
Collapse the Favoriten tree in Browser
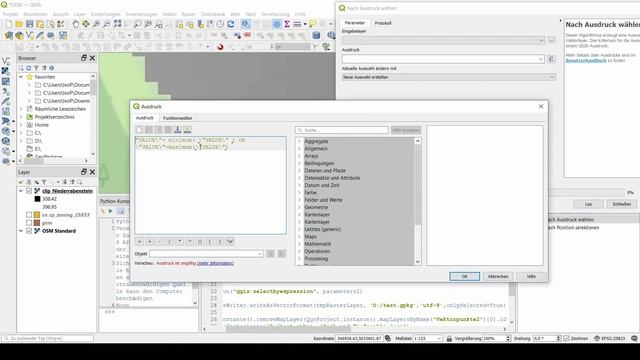click(21, 77)
